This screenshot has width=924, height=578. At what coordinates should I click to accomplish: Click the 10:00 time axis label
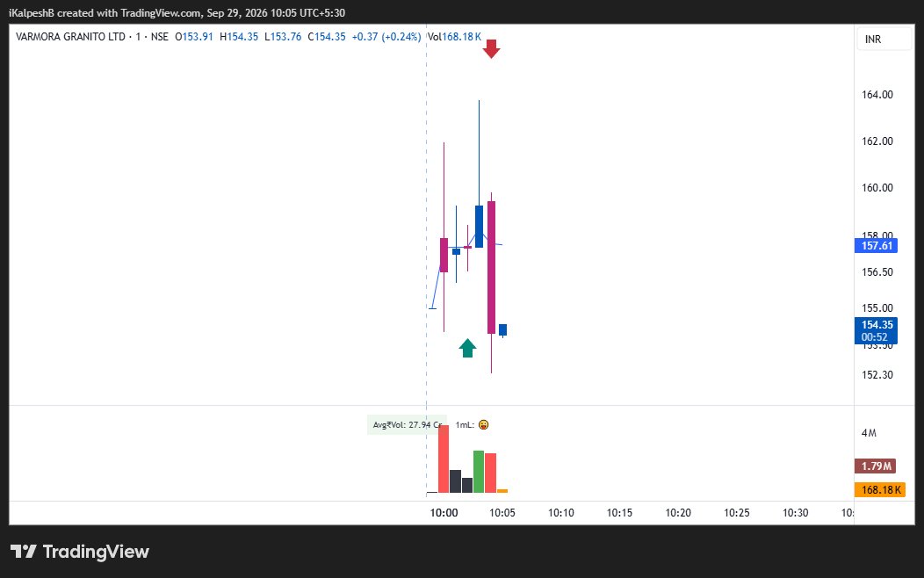tap(444, 513)
